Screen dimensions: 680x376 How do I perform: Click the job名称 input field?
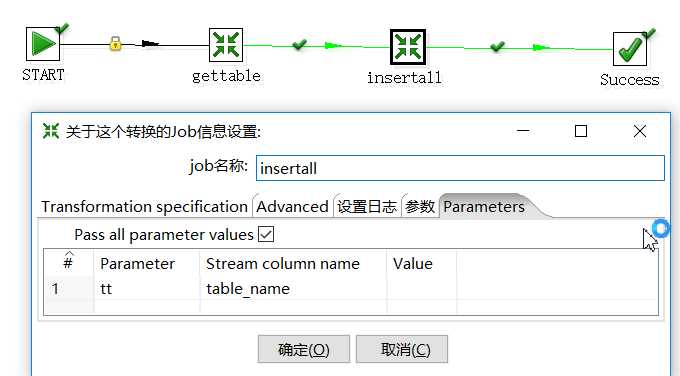pos(460,168)
